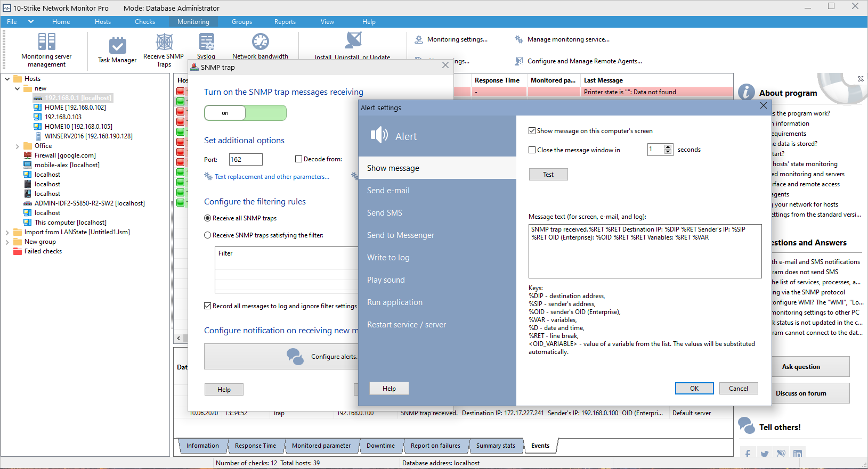Open the View ribbon tab
This screenshot has height=469, width=868.
pyautogui.click(x=328, y=22)
